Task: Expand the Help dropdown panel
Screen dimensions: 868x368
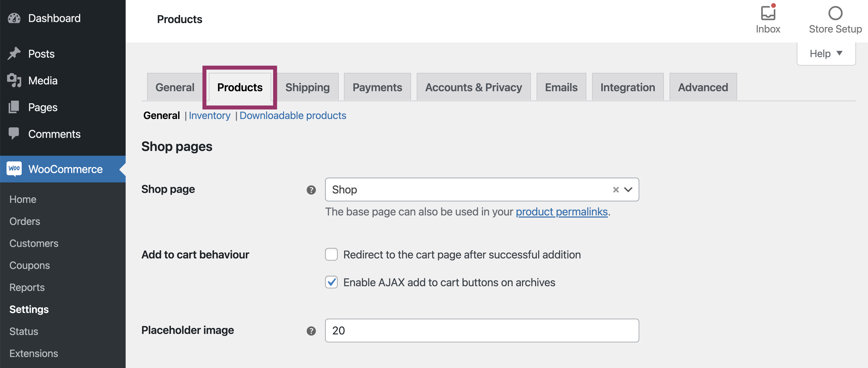Action: (x=826, y=54)
